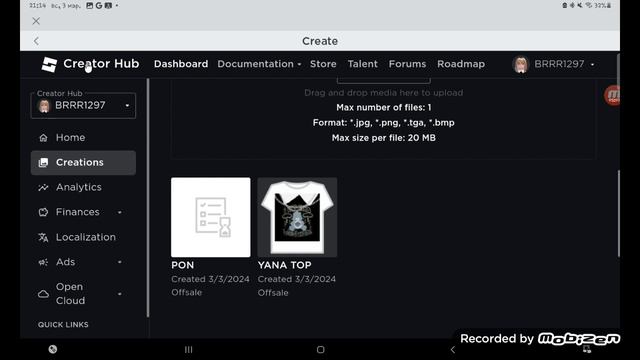
Task: Click the Home house icon in sidebar
Action: 43,138
